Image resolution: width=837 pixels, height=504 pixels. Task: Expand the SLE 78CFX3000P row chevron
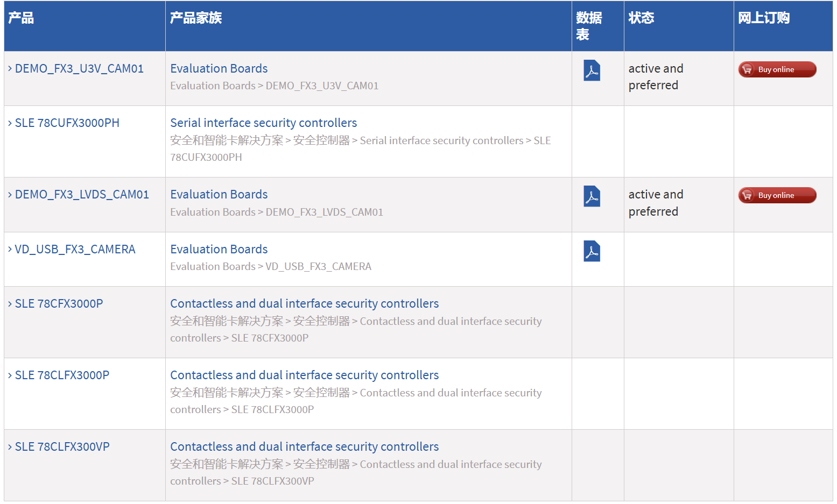tap(9, 303)
